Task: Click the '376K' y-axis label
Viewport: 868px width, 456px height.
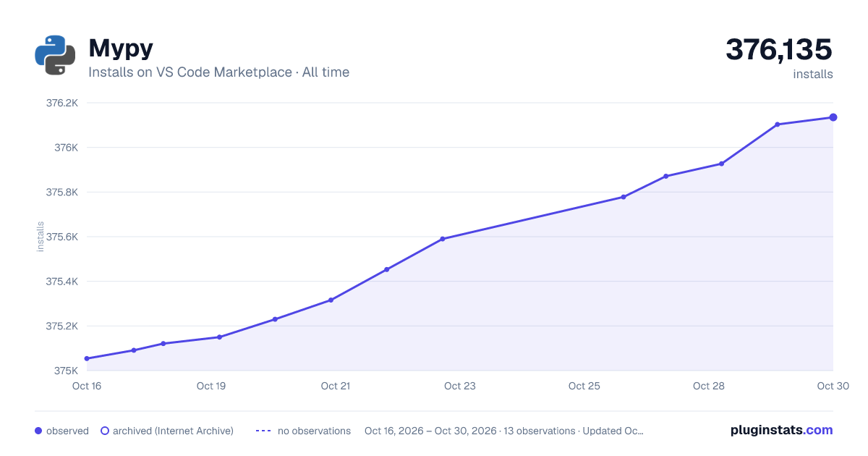Action: [65, 148]
